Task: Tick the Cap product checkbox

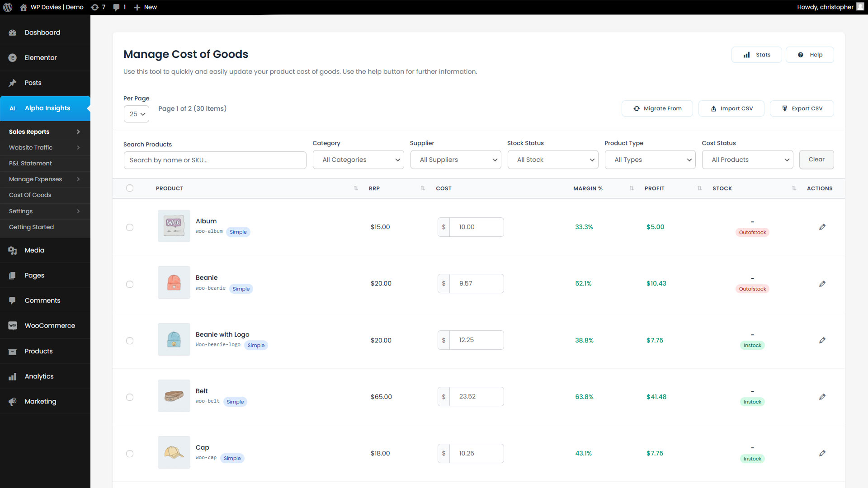Action: pos(130,454)
